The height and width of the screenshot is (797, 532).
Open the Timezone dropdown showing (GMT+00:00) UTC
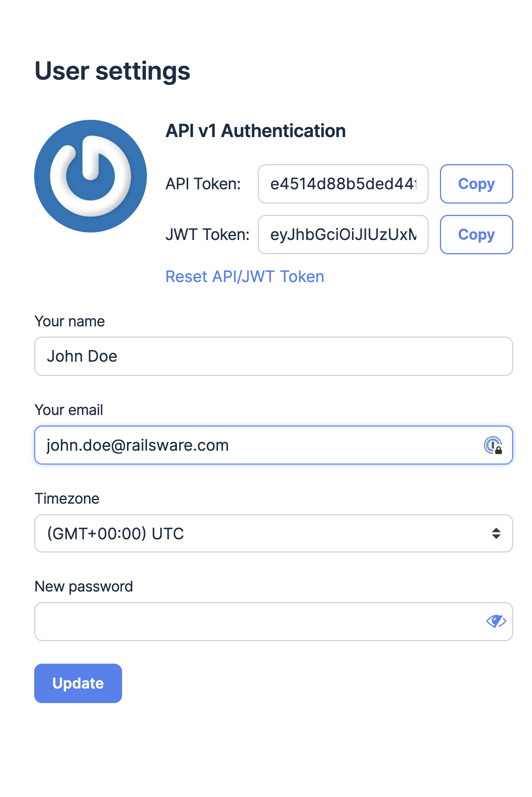click(x=263, y=533)
